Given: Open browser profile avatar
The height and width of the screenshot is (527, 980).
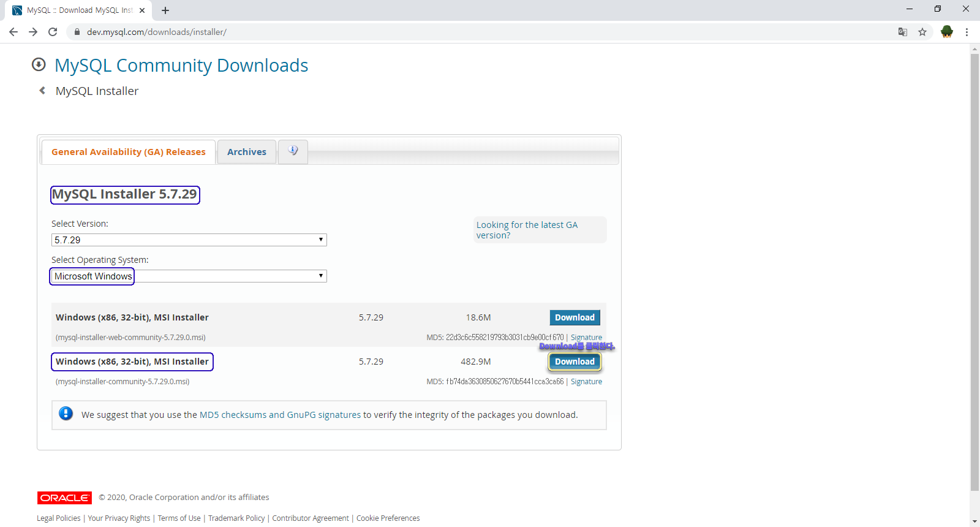Looking at the screenshot, I should click(947, 32).
